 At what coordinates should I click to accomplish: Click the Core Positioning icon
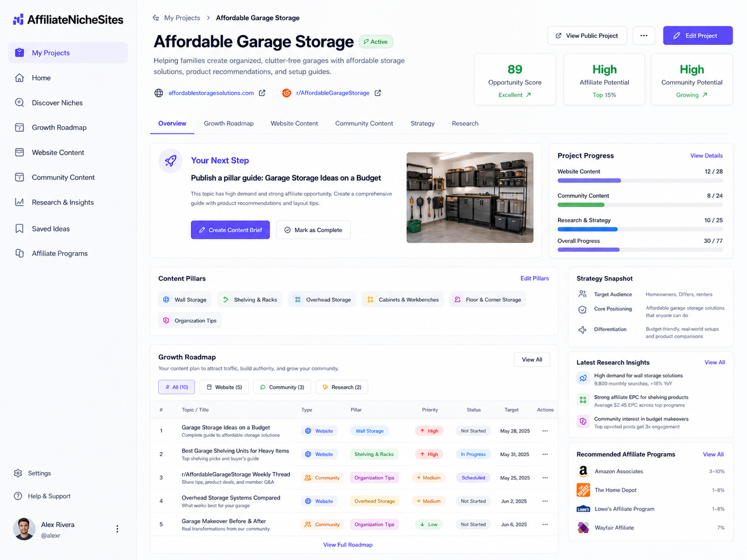pos(582,310)
